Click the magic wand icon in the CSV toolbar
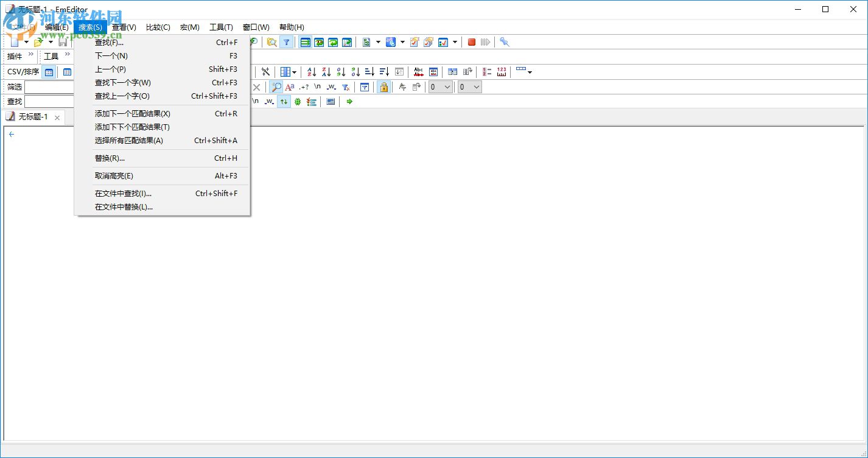The width and height of the screenshot is (868, 458). coord(265,72)
